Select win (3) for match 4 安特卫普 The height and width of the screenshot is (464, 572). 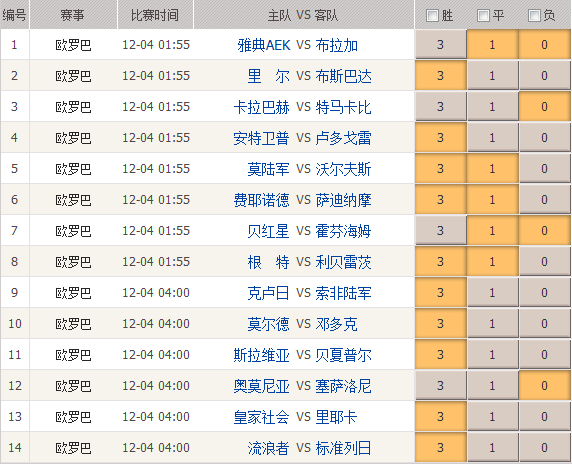(441, 138)
